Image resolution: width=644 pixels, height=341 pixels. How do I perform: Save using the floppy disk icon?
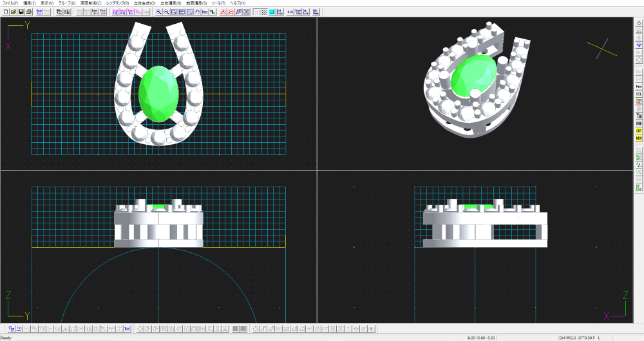click(x=21, y=12)
